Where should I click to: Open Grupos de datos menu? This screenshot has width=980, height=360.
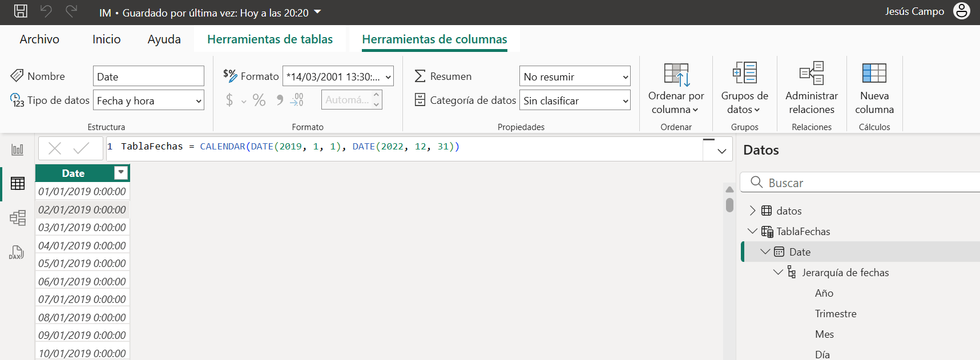[744, 88]
